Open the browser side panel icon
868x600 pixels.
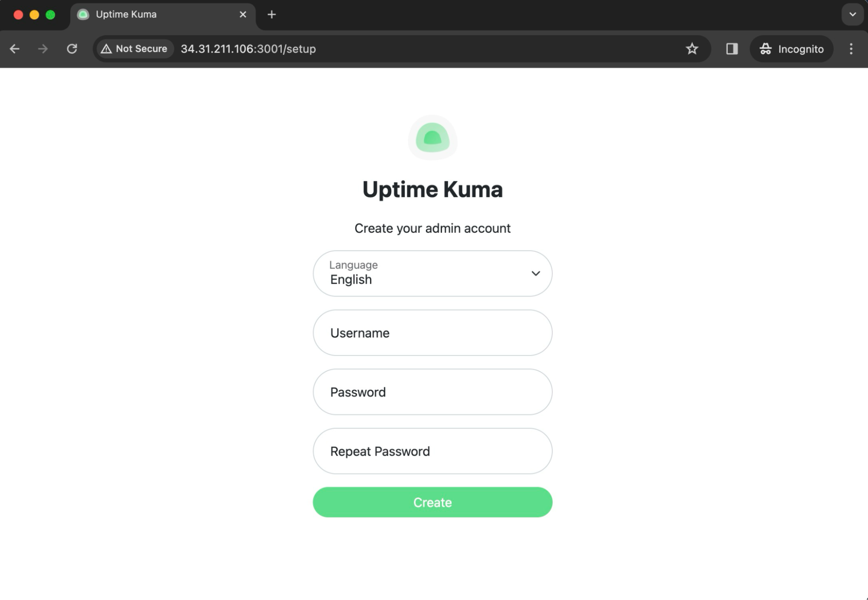point(732,49)
